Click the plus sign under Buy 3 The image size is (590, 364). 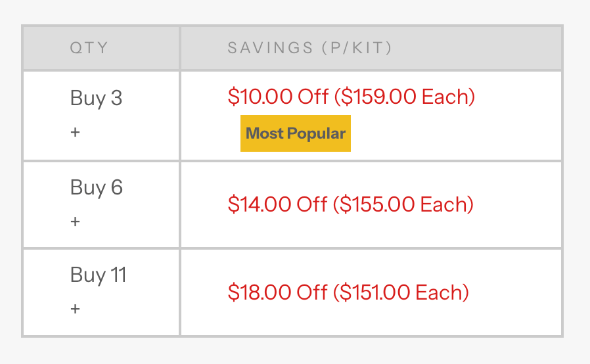coord(75,133)
